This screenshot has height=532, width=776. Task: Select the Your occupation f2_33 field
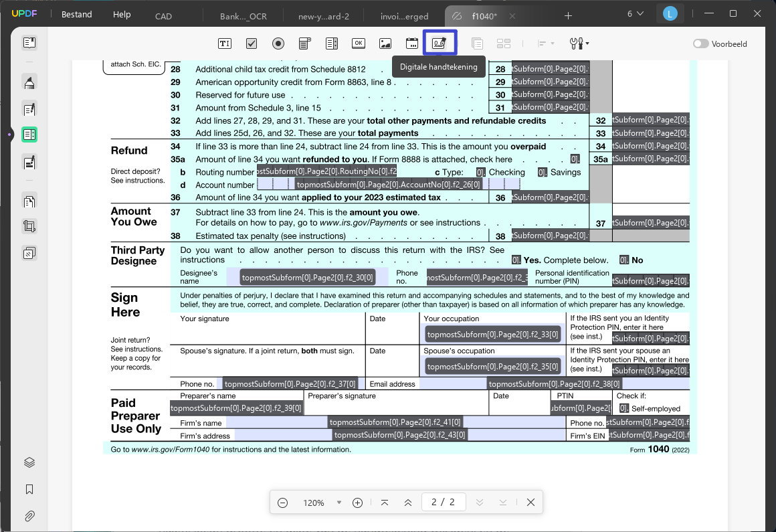click(x=492, y=335)
